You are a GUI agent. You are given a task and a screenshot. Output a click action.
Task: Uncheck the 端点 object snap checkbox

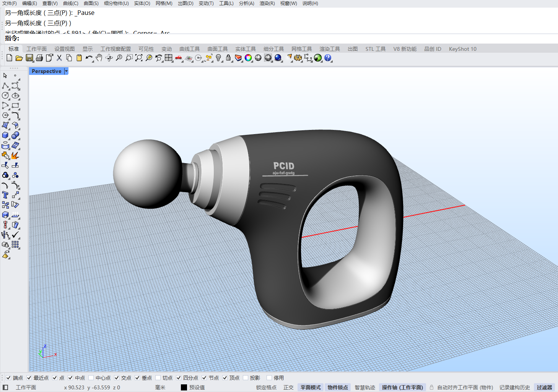pyautogui.click(x=8, y=378)
